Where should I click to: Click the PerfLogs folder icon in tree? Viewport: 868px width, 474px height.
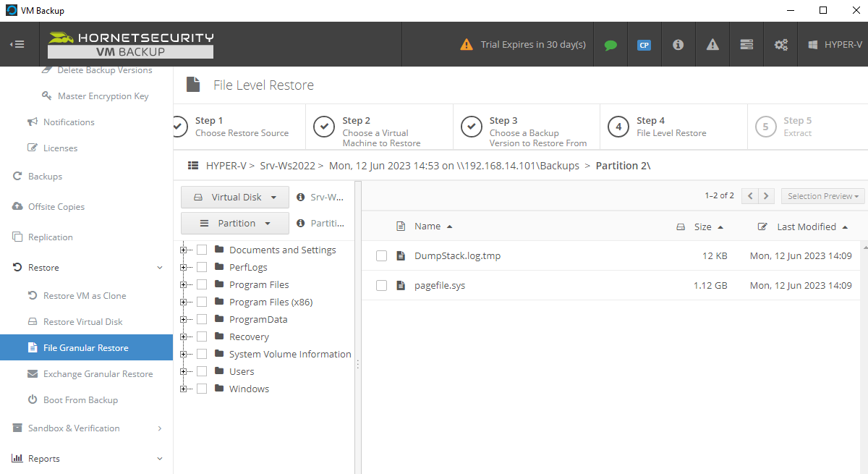(219, 267)
